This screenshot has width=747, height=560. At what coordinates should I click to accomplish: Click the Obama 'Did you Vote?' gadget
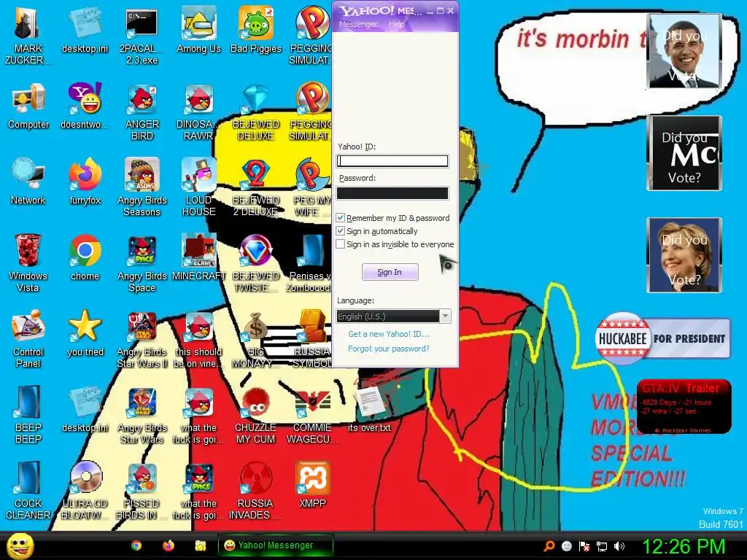pyautogui.click(x=684, y=51)
